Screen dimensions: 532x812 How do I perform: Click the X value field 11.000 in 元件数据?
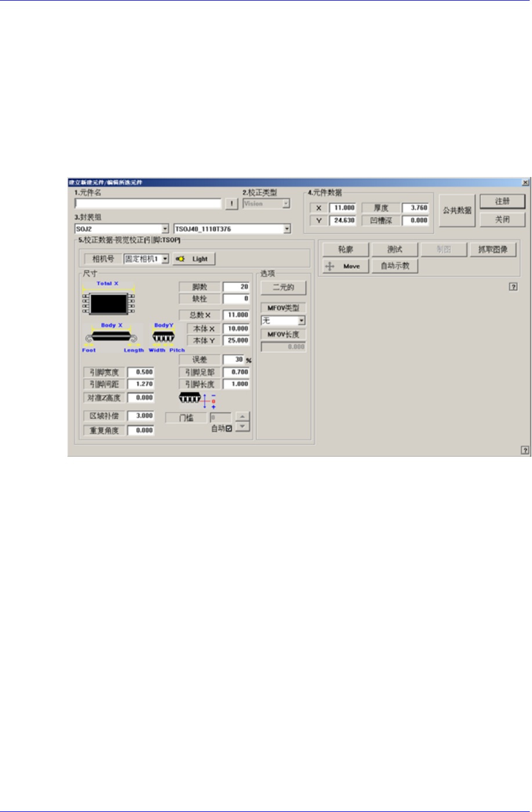click(342, 208)
